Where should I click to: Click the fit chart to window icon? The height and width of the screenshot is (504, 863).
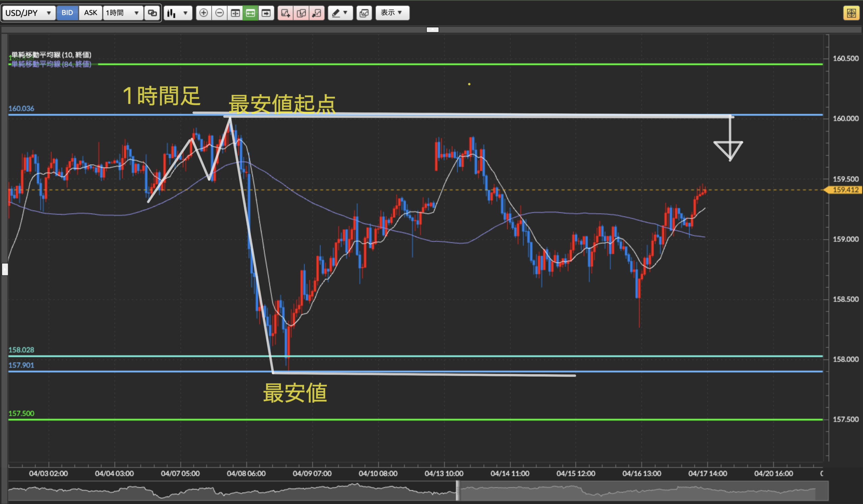tap(235, 13)
